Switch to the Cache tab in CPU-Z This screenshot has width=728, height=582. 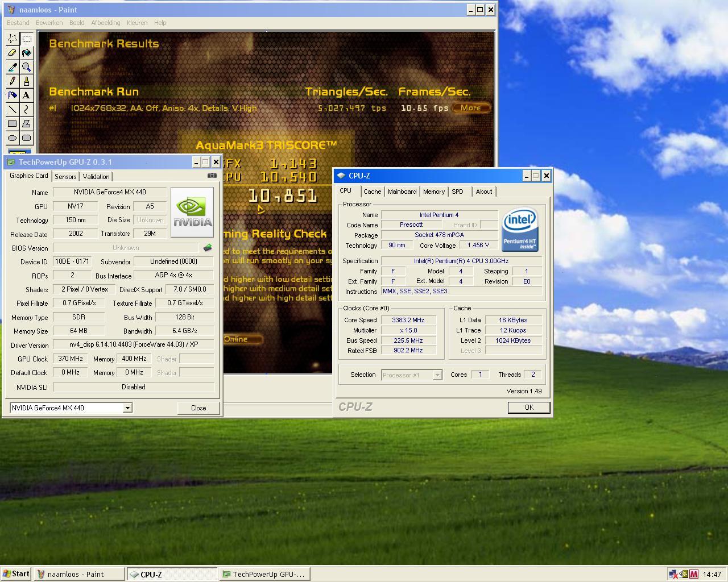373,192
